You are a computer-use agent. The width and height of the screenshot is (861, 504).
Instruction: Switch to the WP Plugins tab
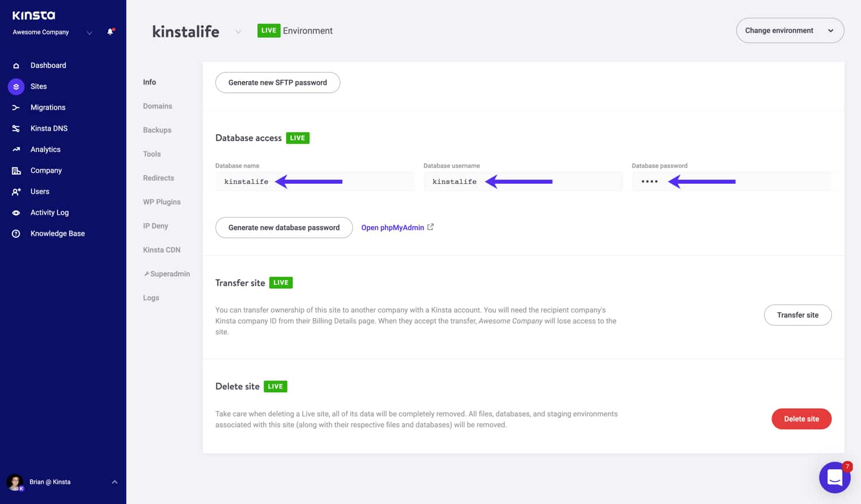click(x=161, y=202)
